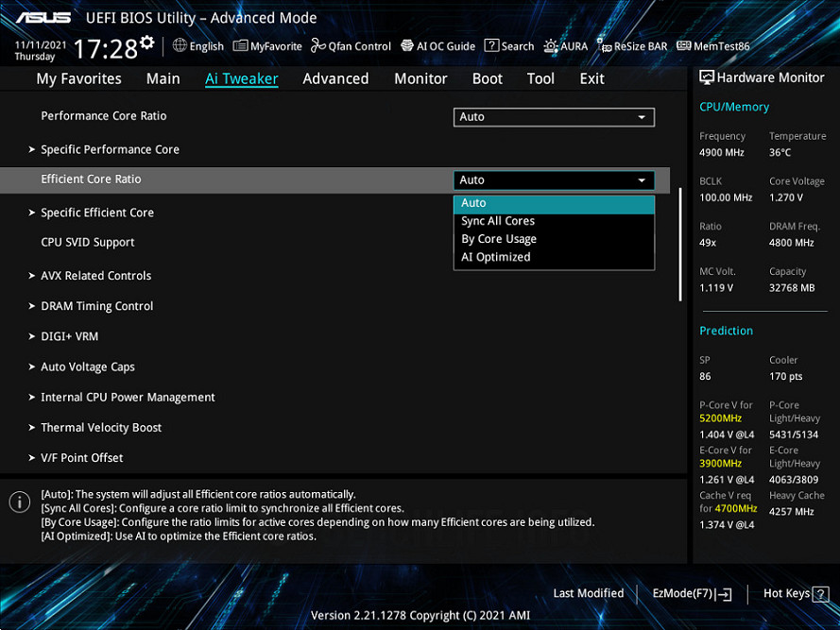The image size is (840, 630).
Task: Open the Search tool
Action: pyautogui.click(x=508, y=45)
